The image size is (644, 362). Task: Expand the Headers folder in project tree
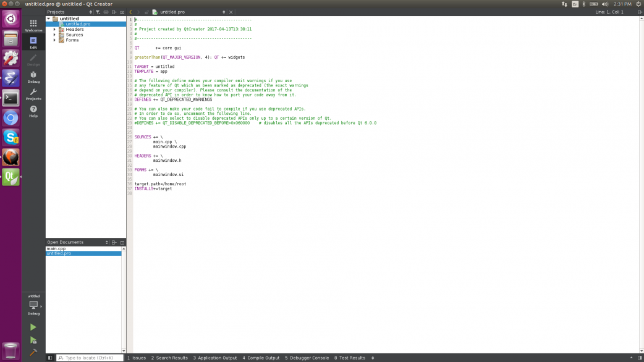pos(54,30)
